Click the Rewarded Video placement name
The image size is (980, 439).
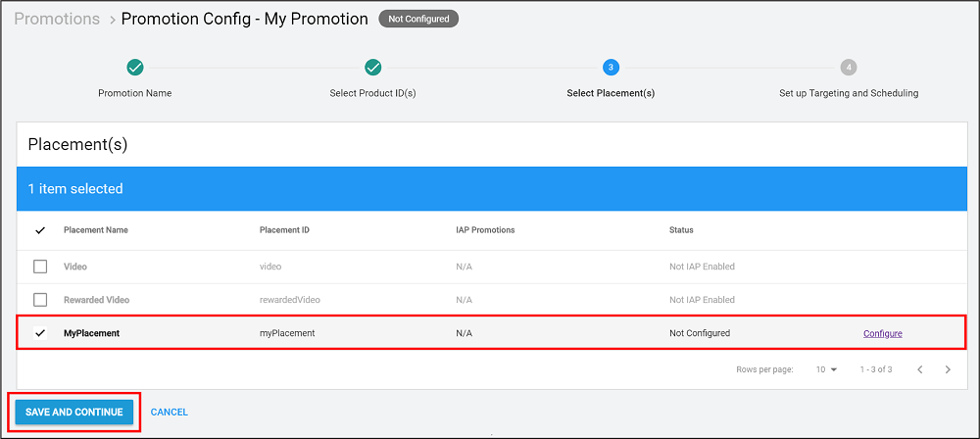point(96,300)
